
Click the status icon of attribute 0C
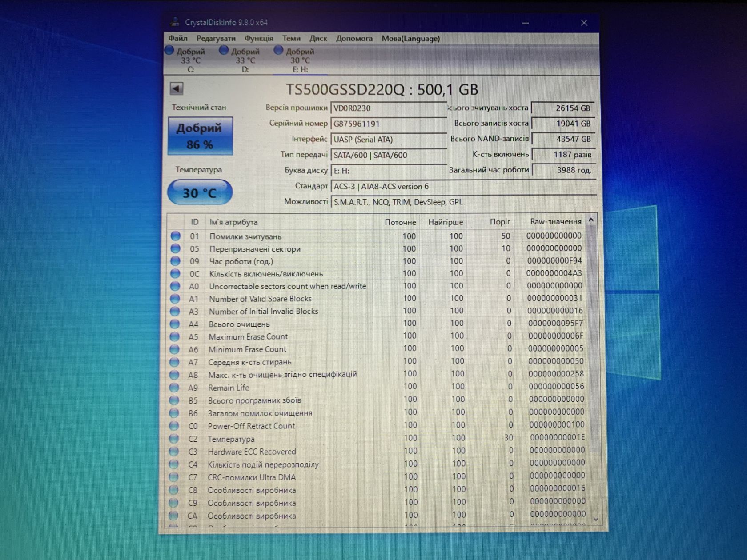[175, 273]
